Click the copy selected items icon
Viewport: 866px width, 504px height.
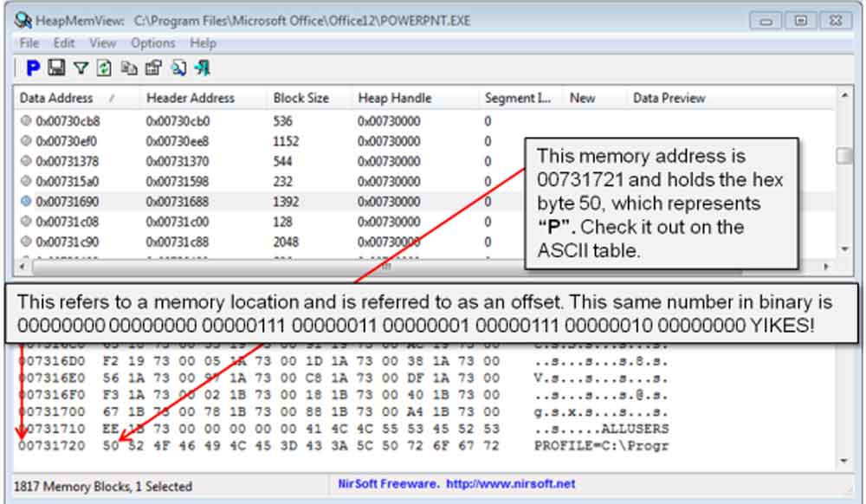[129, 68]
